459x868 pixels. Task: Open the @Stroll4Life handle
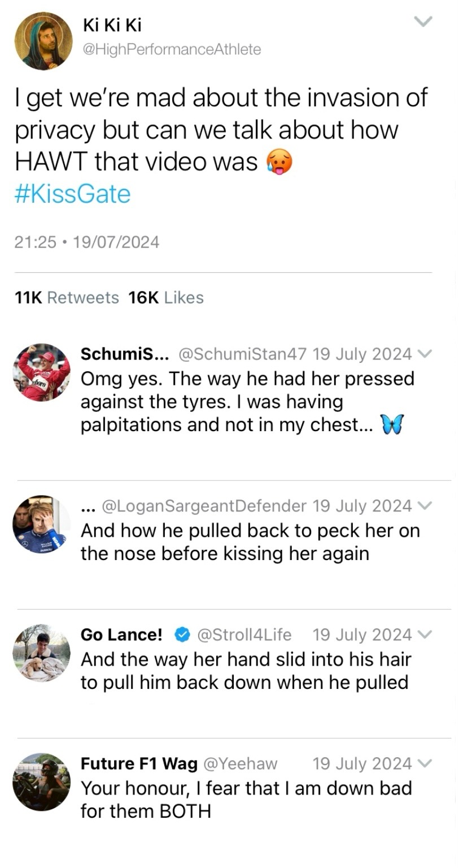click(243, 635)
